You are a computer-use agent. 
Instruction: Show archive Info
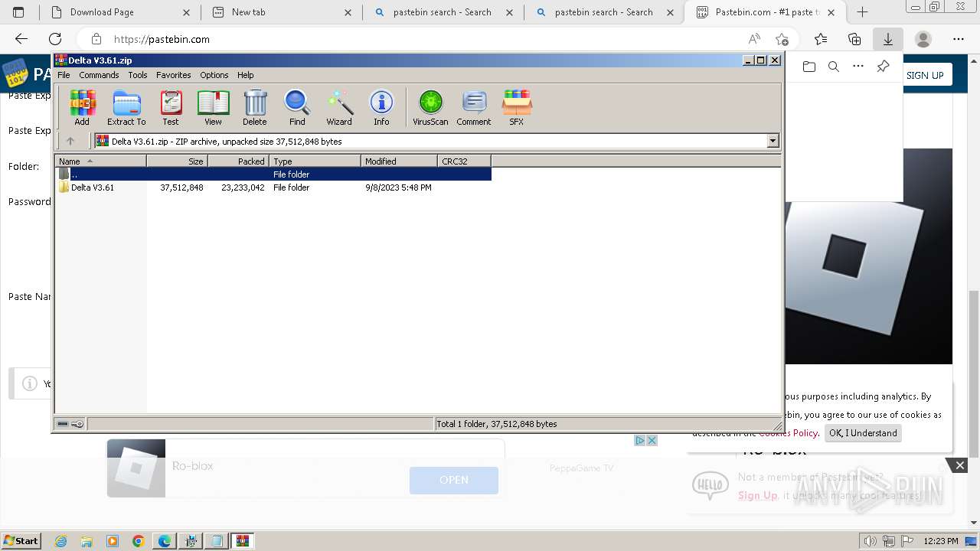pos(381,107)
